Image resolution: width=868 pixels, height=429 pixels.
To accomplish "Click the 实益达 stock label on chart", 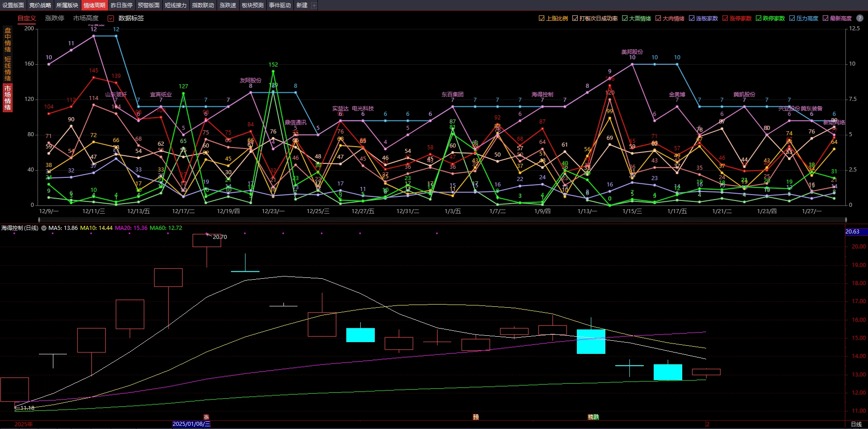I will point(340,109).
